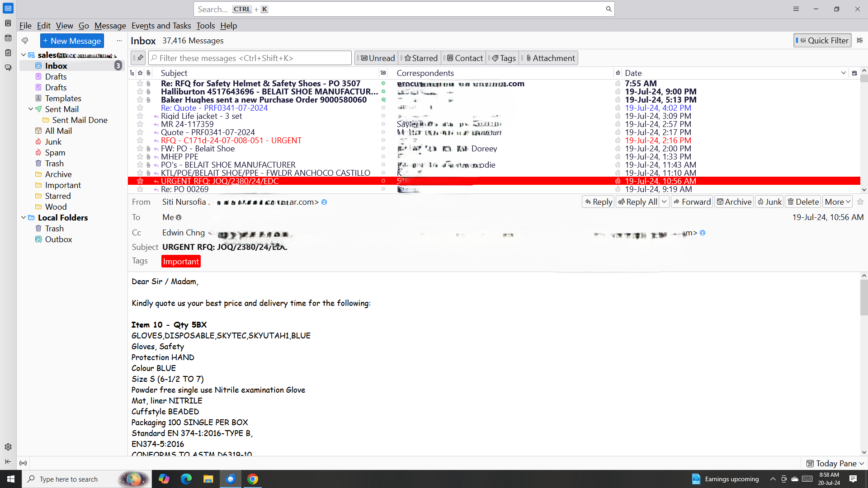Image resolution: width=868 pixels, height=488 pixels.
Task: Open the Calendar space icon
Action: (x=8, y=38)
